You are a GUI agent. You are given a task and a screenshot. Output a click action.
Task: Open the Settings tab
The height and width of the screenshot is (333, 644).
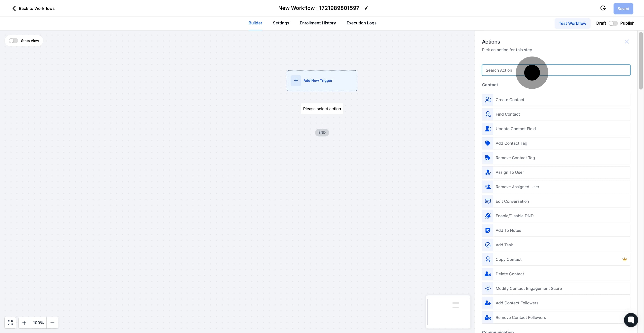click(281, 23)
